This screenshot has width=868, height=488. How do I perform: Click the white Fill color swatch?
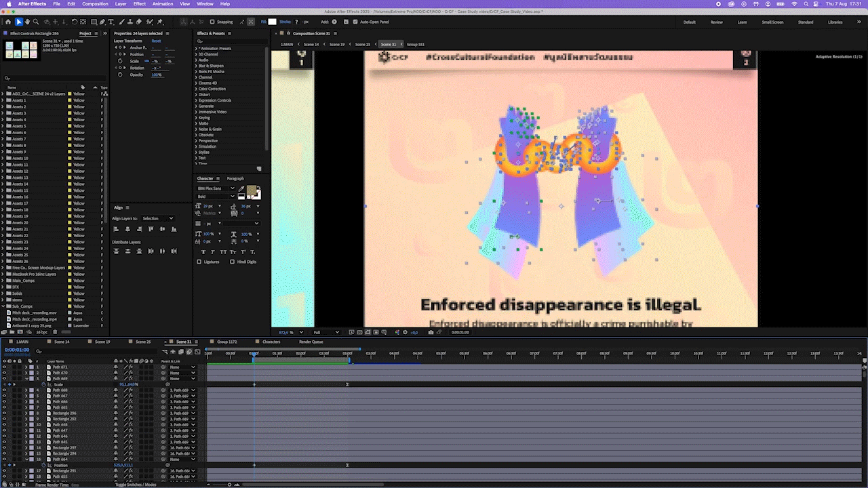[x=273, y=22]
